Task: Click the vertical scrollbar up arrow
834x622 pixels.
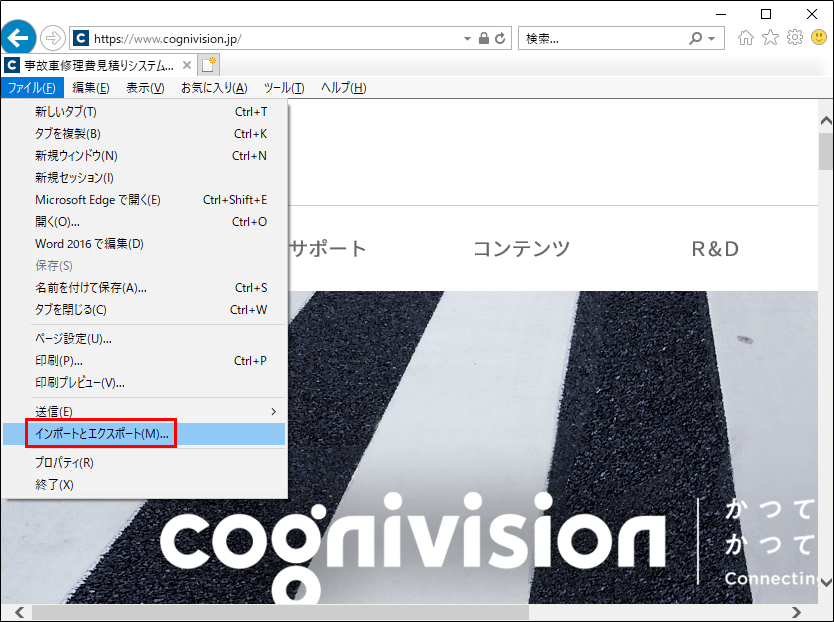Action: point(825,121)
